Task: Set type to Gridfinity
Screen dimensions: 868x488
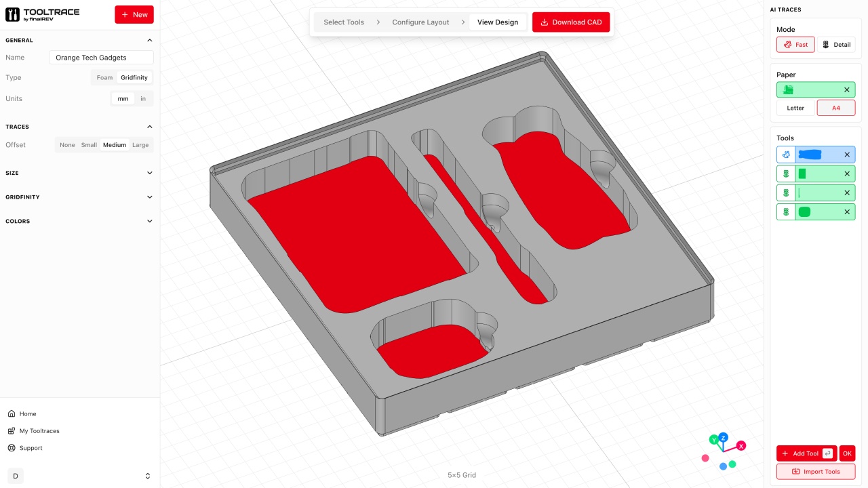Action: click(134, 78)
